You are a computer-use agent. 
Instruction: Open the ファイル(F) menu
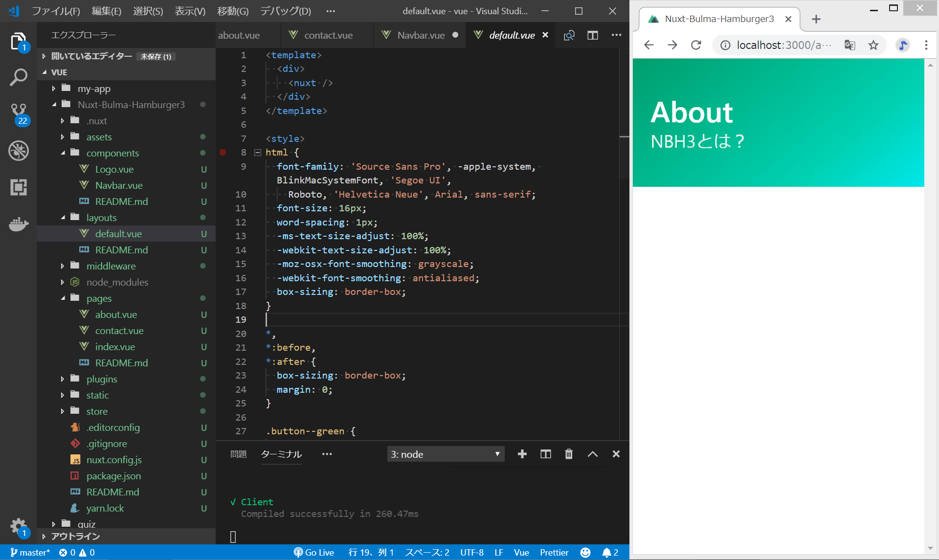[x=55, y=11]
